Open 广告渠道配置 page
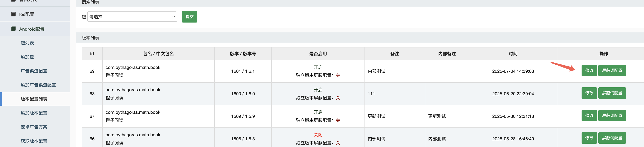The width and height of the screenshot is (644, 147). click(34, 71)
